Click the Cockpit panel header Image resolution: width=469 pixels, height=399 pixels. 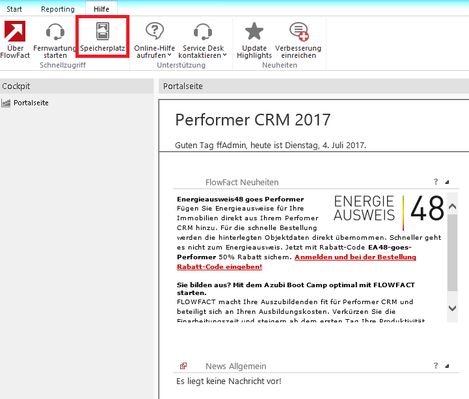(77, 86)
